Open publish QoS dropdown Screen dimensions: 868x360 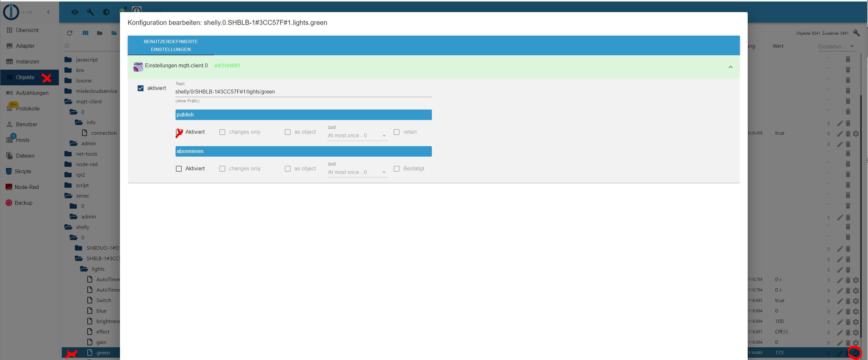pos(357,135)
